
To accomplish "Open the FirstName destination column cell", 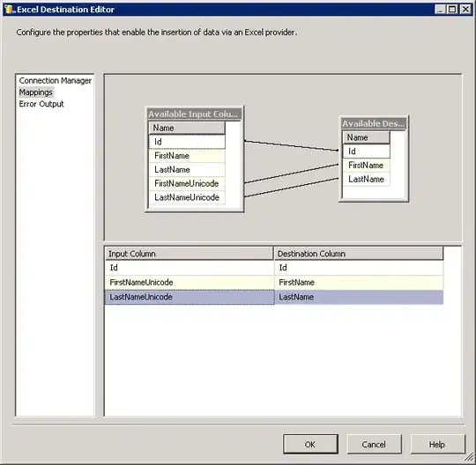I will (359, 283).
